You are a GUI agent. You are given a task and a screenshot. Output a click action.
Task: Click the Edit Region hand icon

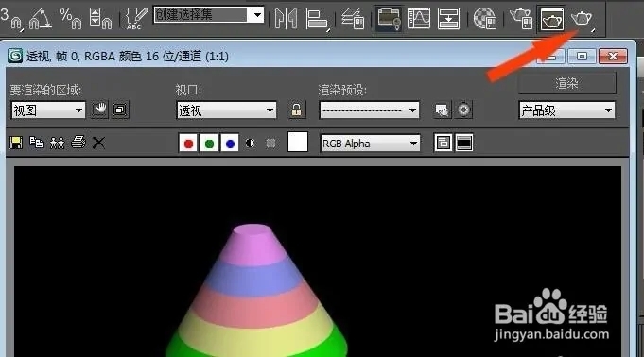(99, 110)
